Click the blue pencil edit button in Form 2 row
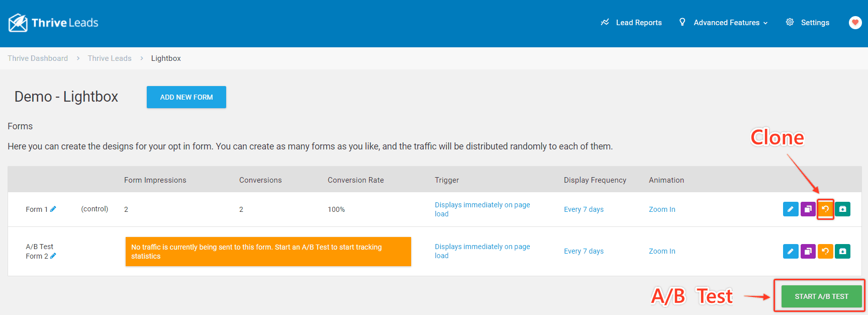The image size is (868, 315). [791, 251]
